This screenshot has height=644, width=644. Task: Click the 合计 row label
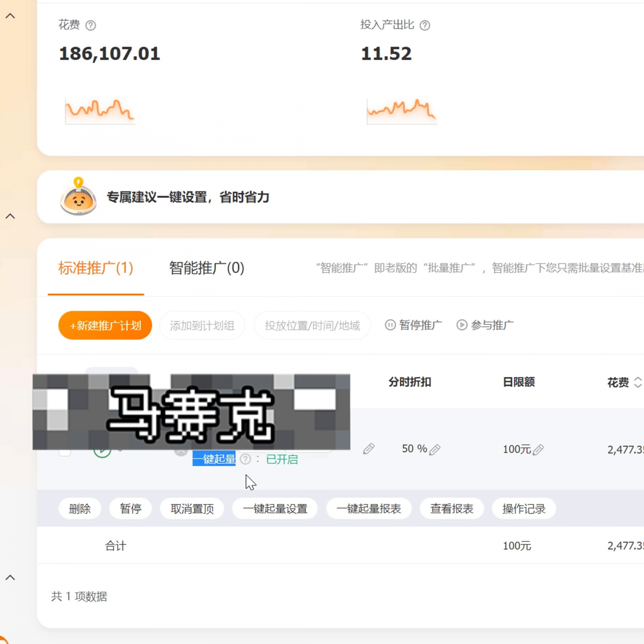coord(116,546)
